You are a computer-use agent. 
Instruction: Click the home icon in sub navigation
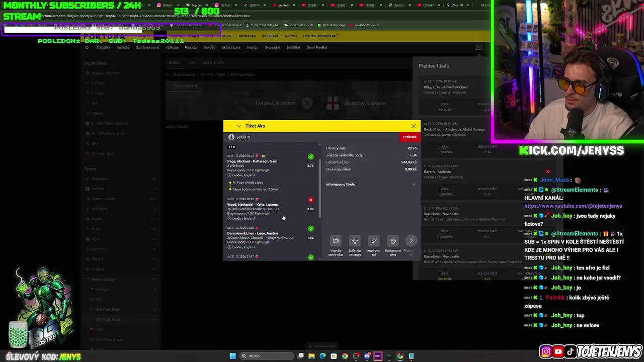coord(87,47)
